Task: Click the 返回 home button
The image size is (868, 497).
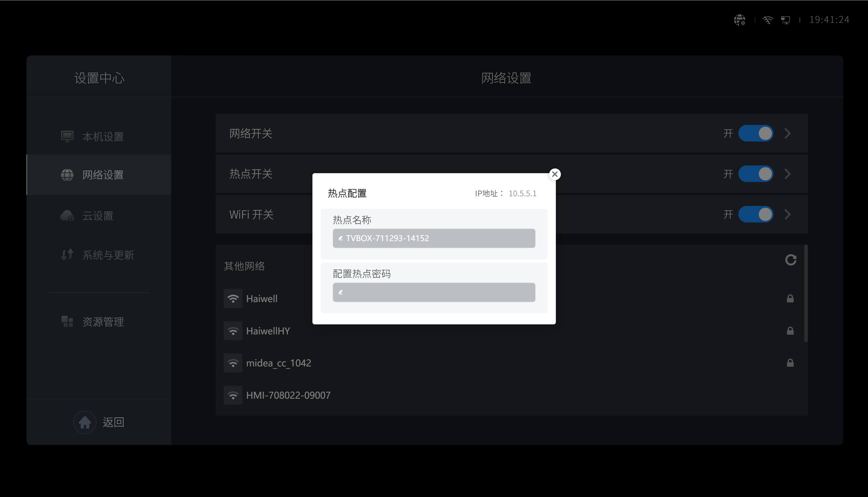Action: click(x=99, y=422)
